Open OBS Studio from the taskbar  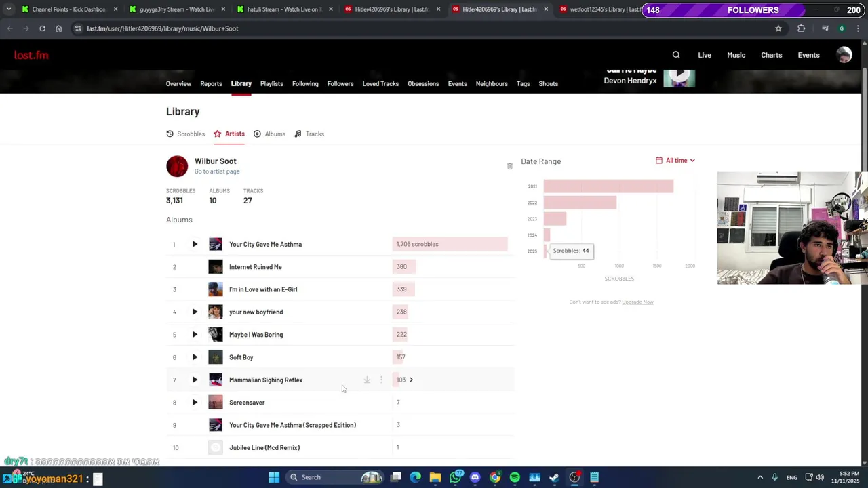[x=574, y=477]
